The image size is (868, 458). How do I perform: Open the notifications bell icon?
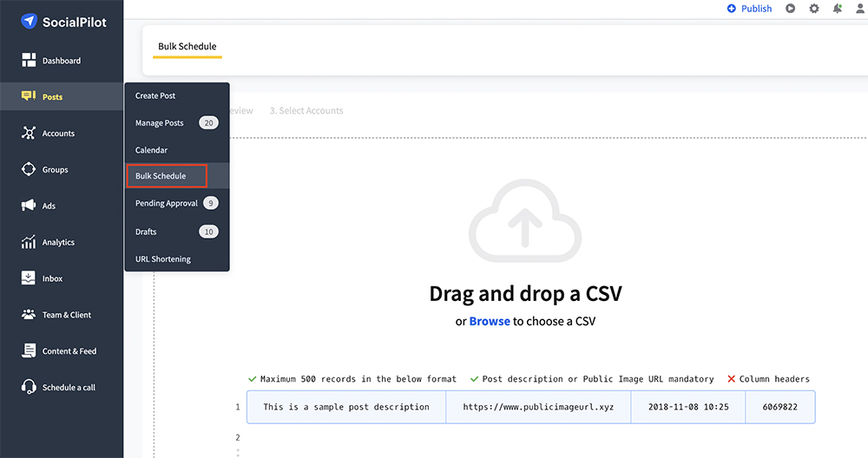838,9
